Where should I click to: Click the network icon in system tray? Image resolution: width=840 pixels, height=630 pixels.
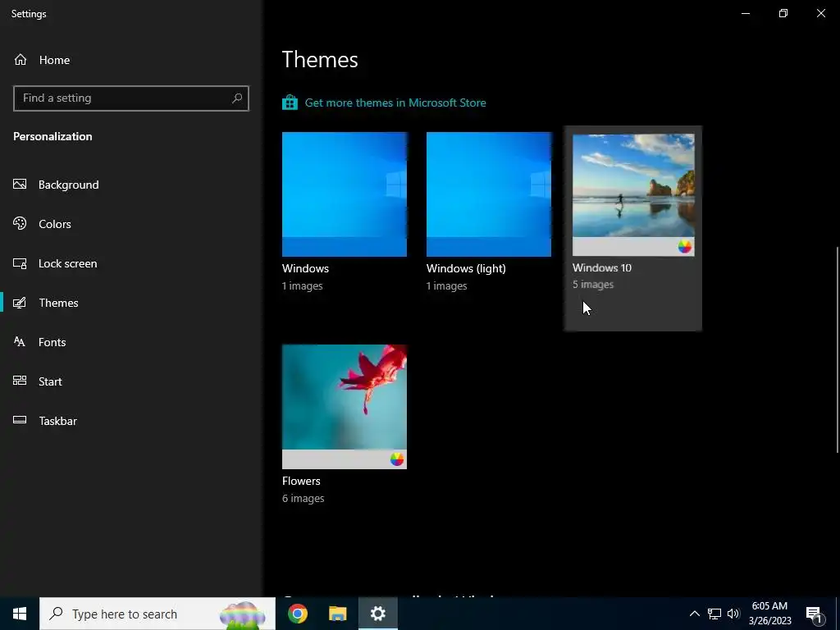coord(714,614)
